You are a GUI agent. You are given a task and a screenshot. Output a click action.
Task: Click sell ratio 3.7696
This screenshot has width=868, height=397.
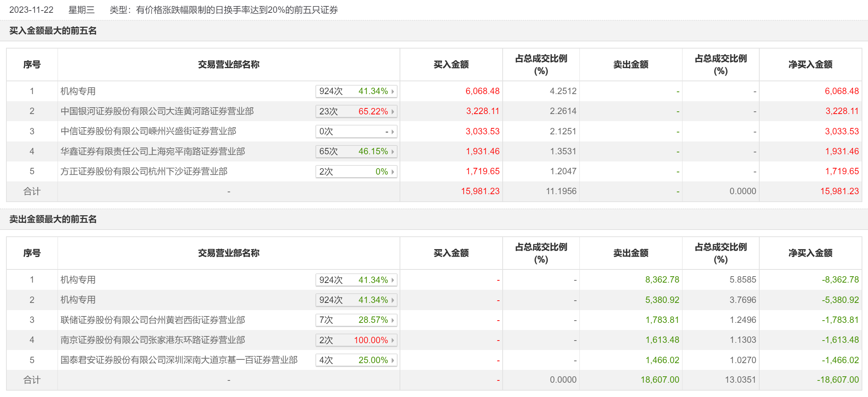[743, 300]
